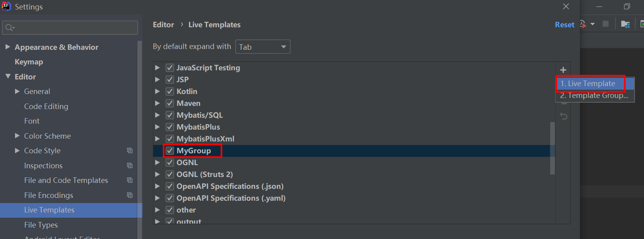
Task: Click icon beside File Encodings
Action: 129,195
